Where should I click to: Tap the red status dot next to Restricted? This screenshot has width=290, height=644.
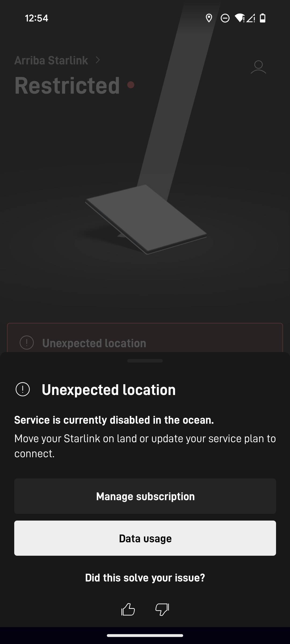click(x=131, y=85)
